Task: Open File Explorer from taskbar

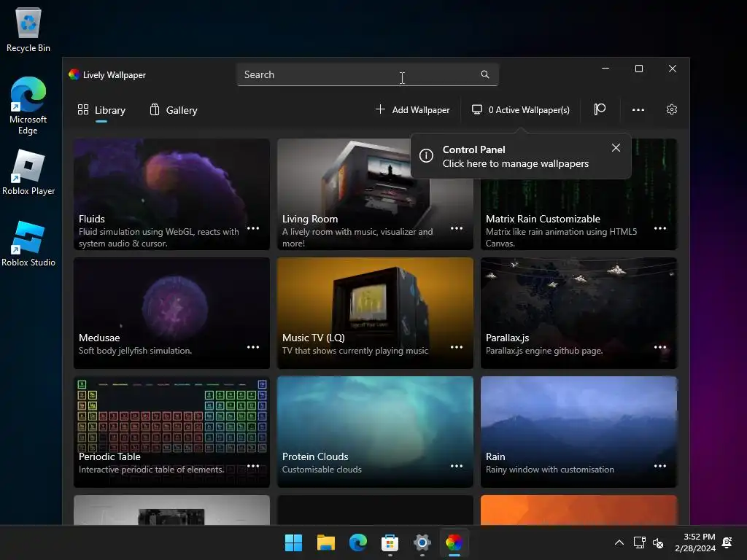Action: (x=326, y=542)
